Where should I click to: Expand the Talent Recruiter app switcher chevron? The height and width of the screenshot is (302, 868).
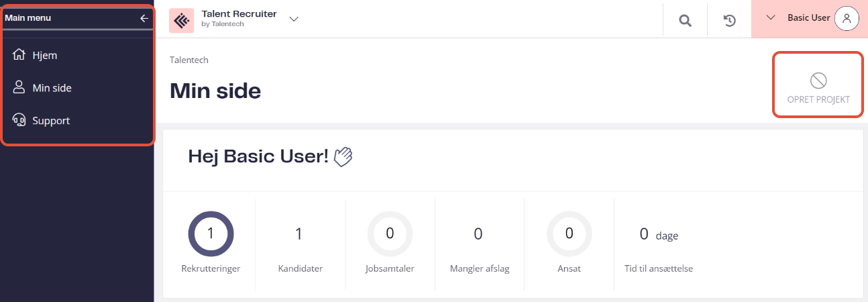pyautogui.click(x=294, y=19)
